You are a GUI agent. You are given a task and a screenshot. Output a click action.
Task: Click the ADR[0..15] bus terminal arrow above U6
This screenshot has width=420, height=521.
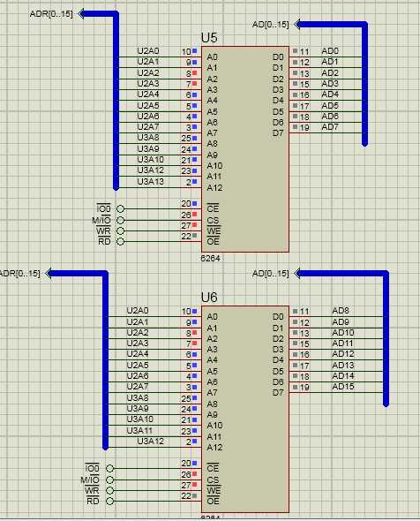pos(49,274)
